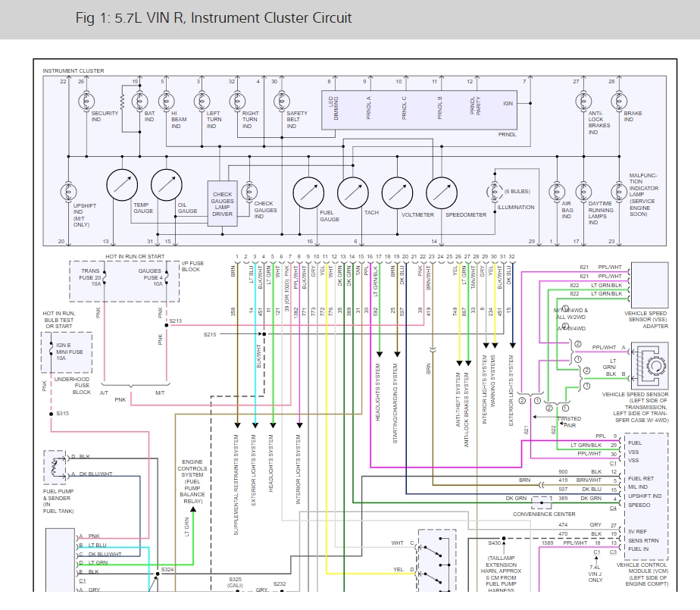The image size is (700, 610).
Task: Click the HI BEAM IND indicator symbol
Action: pyautogui.click(x=165, y=102)
